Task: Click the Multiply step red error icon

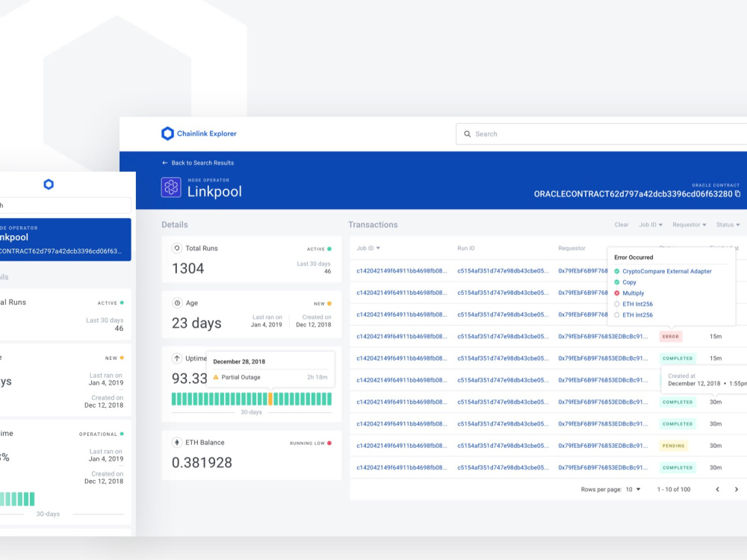Action: coord(617,293)
